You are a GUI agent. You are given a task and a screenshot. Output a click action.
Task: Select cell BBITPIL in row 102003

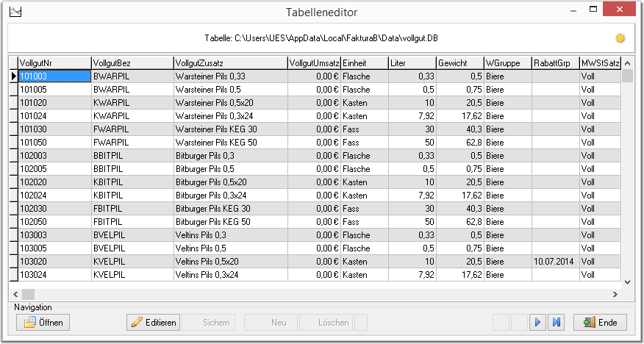click(x=132, y=156)
